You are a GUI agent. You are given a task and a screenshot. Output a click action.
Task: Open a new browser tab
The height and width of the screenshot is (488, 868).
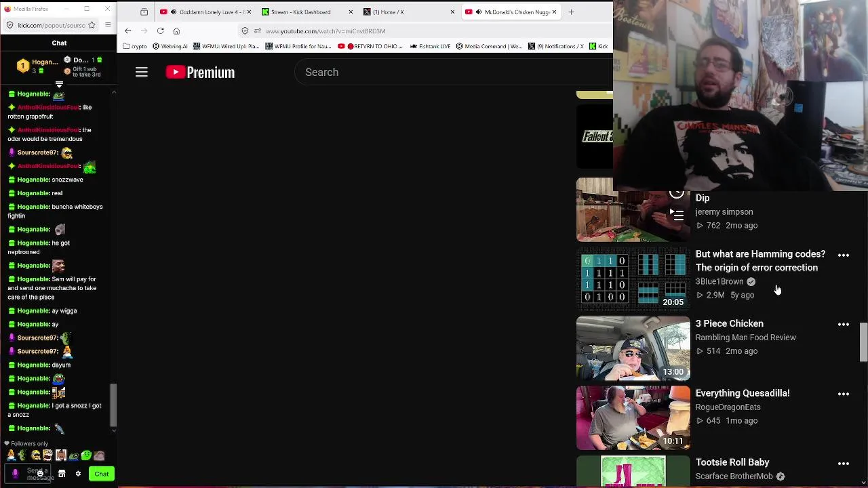click(571, 12)
